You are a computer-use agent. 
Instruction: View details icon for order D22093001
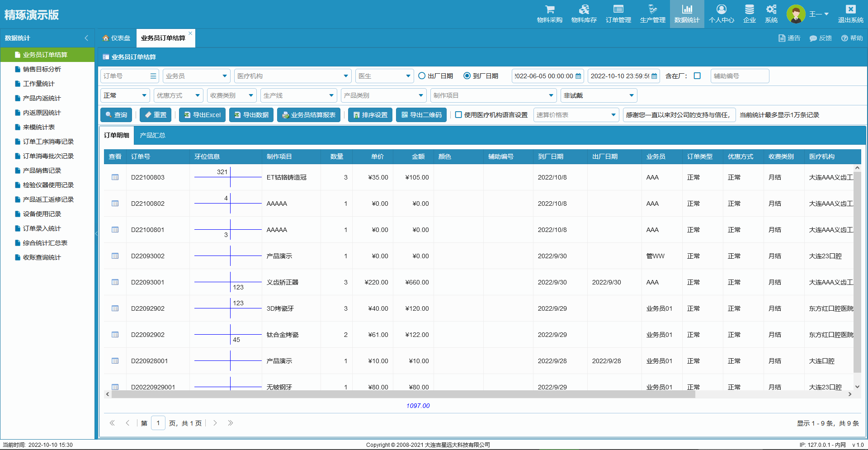coord(115,282)
